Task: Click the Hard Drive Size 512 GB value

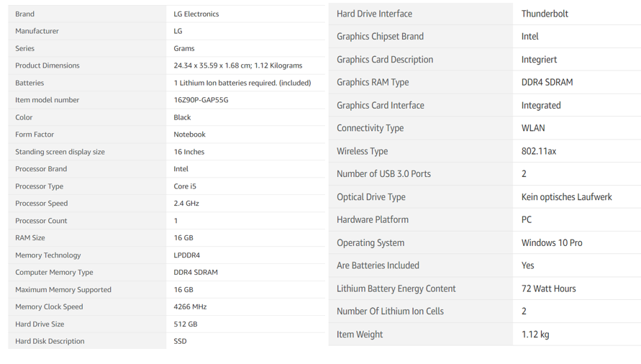Action: point(185,324)
